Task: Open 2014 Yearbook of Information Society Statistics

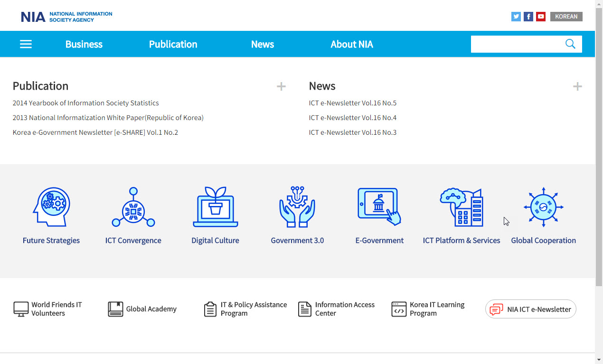Action: [86, 103]
